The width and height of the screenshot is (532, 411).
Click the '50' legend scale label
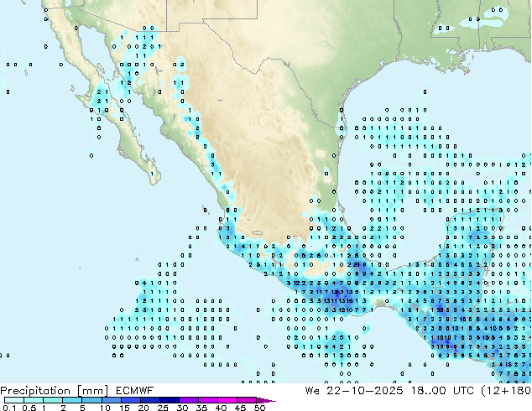tap(260, 408)
